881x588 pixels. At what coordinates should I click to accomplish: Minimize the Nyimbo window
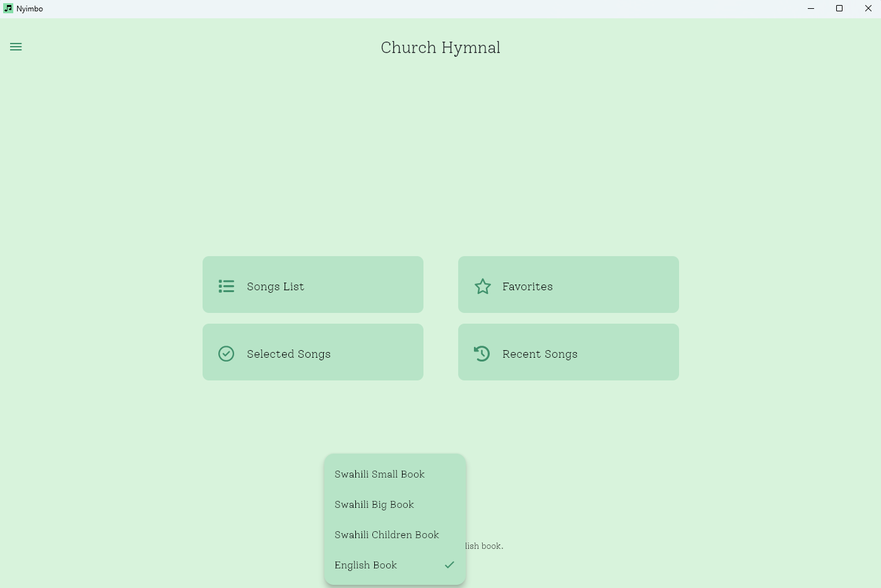pyautogui.click(x=811, y=9)
